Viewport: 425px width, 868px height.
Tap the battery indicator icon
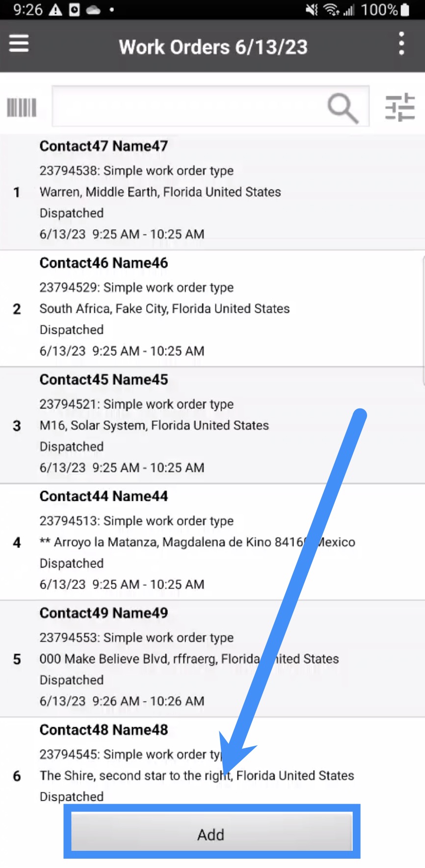click(x=405, y=10)
